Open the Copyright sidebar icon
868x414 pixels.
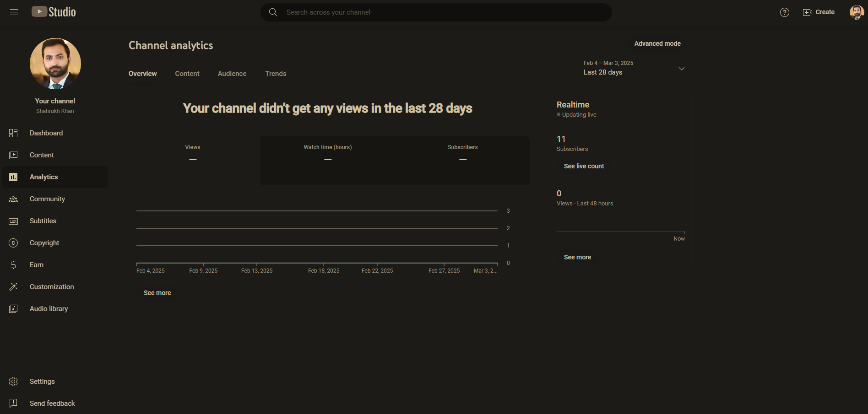(x=13, y=242)
